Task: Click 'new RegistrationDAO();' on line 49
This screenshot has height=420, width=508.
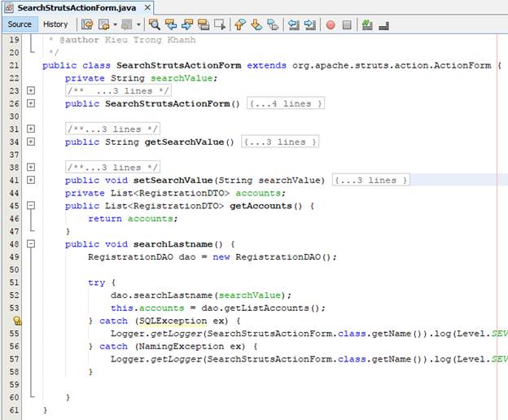Action: coord(274,257)
